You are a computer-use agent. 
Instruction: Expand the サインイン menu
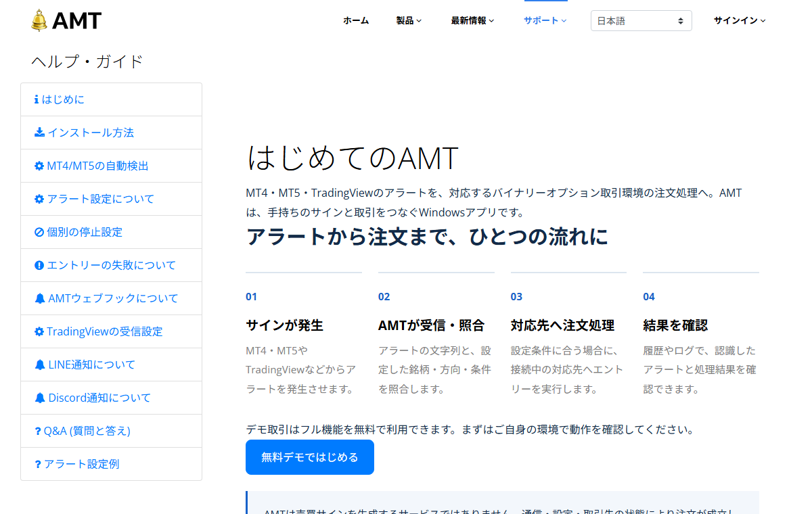coord(740,20)
